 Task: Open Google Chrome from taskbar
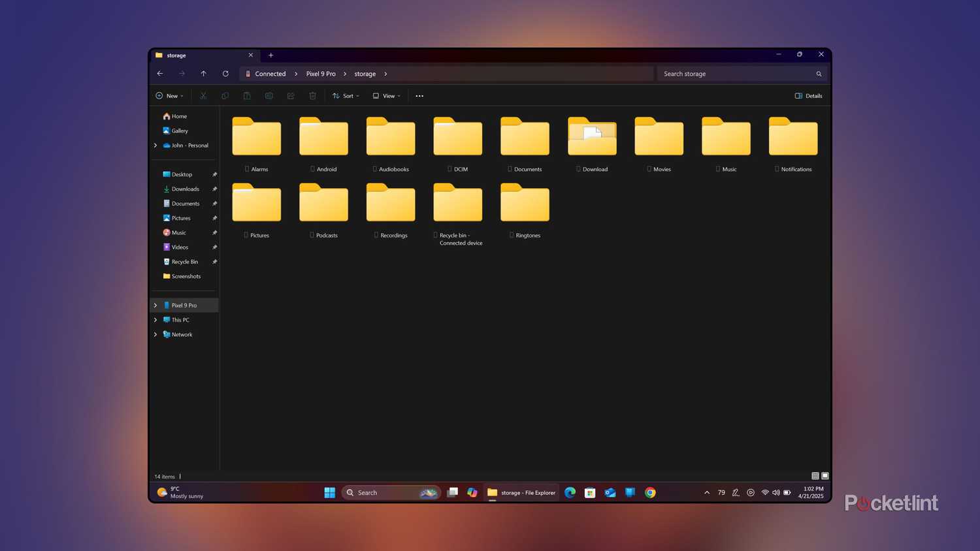pos(650,493)
